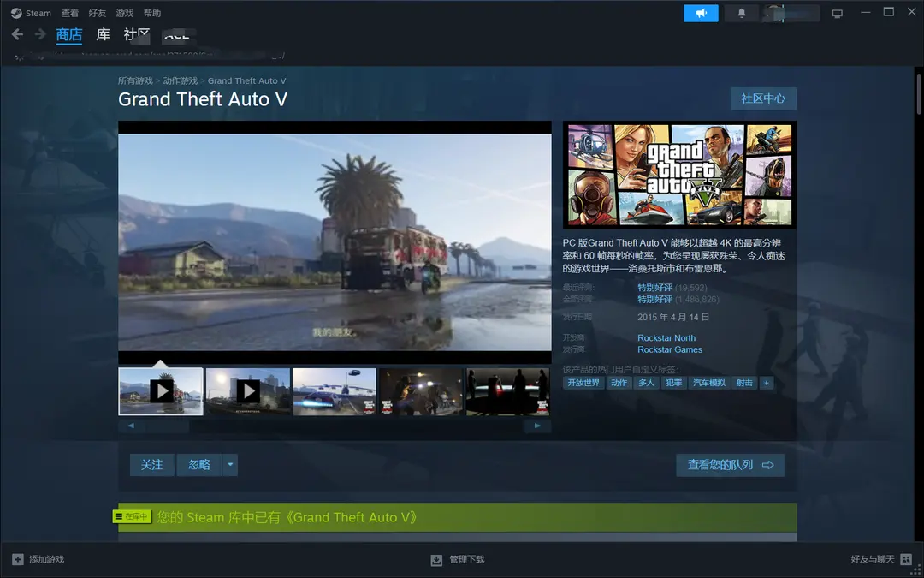Open 查看您的队列 button
Image resolution: width=924 pixels, height=578 pixels.
731,465
